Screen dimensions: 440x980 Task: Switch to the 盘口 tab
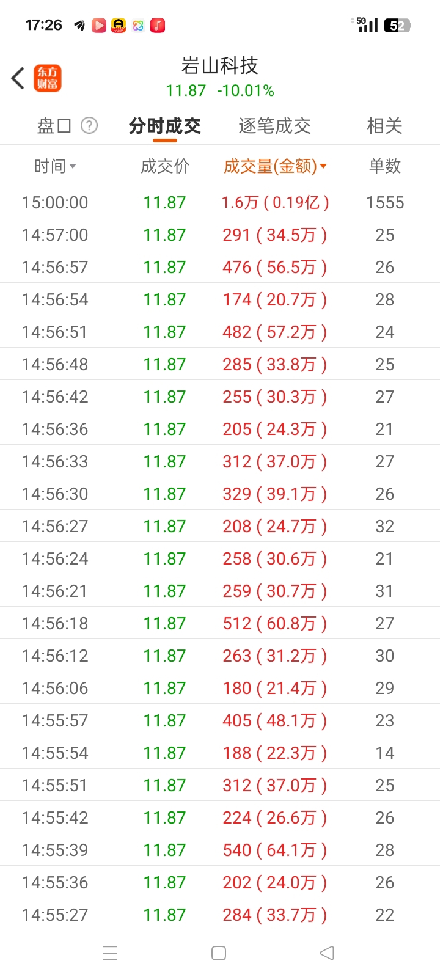(x=54, y=126)
